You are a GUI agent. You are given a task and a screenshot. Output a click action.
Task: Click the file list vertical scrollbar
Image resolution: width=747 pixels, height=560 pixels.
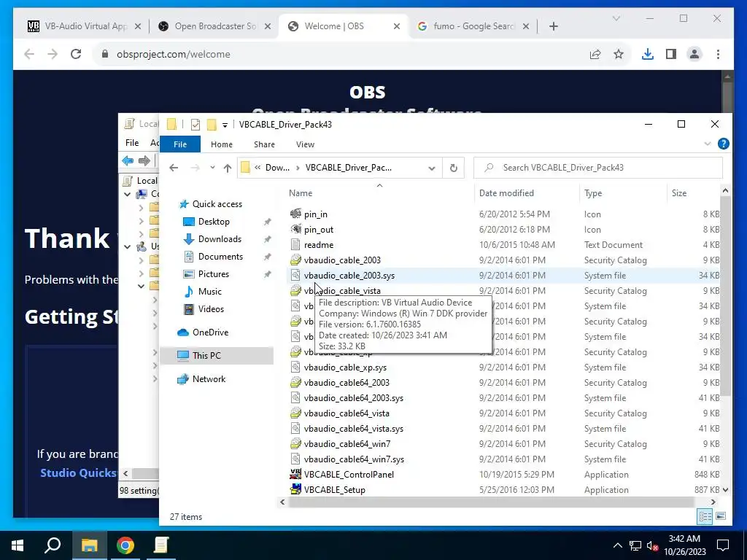pos(725,295)
